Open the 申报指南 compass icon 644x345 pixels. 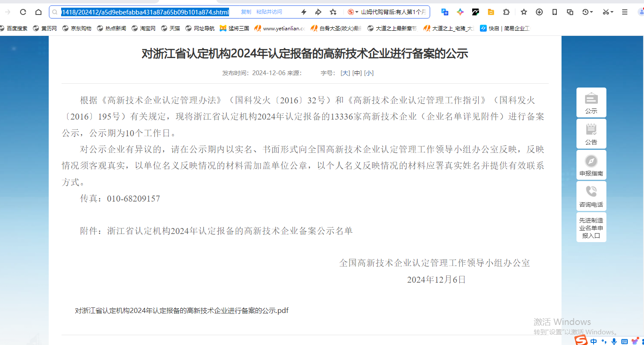pyautogui.click(x=591, y=161)
